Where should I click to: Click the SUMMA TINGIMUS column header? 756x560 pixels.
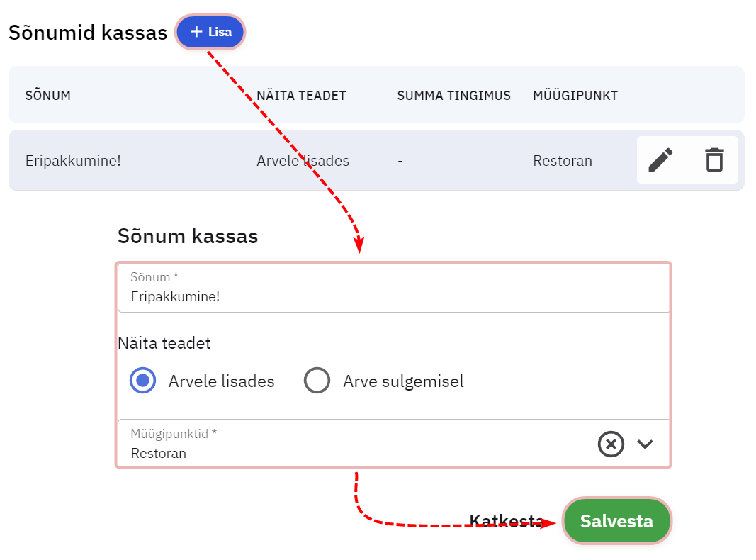click(453, 96)
